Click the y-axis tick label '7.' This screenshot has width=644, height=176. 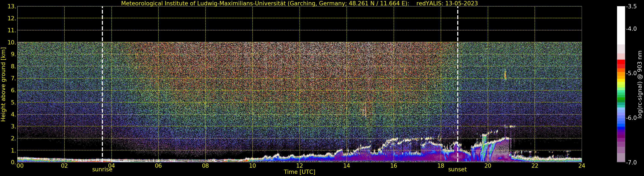coord(13,78)
